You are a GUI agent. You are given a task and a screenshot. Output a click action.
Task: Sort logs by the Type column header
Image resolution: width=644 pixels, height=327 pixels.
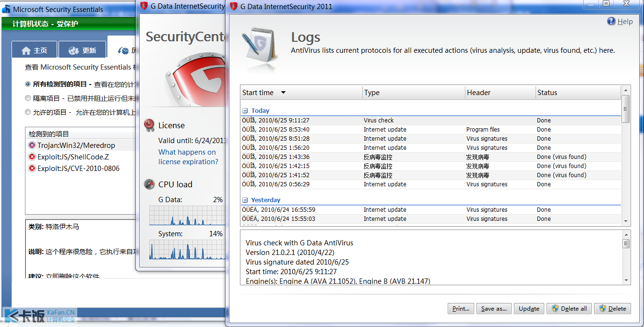point(414,93)
